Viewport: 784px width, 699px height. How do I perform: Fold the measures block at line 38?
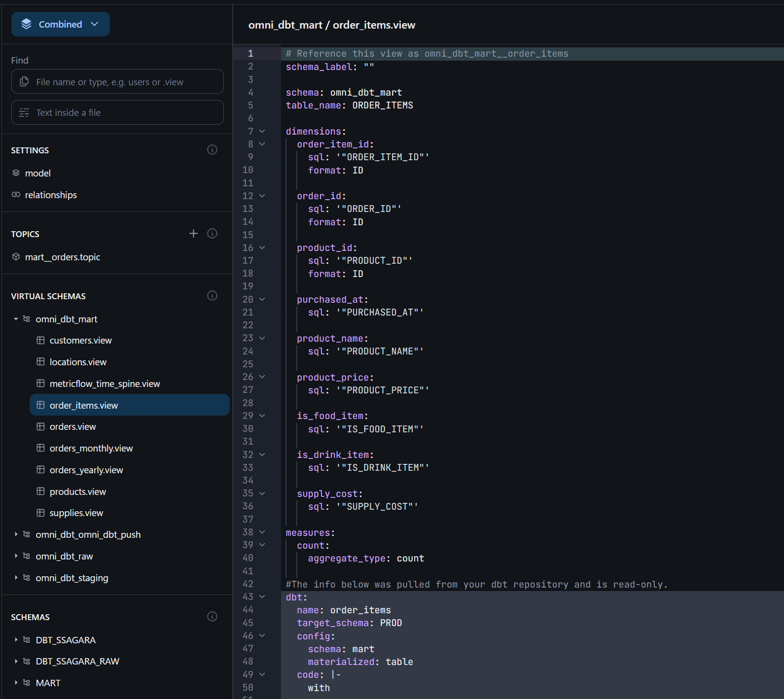point(262,532)
